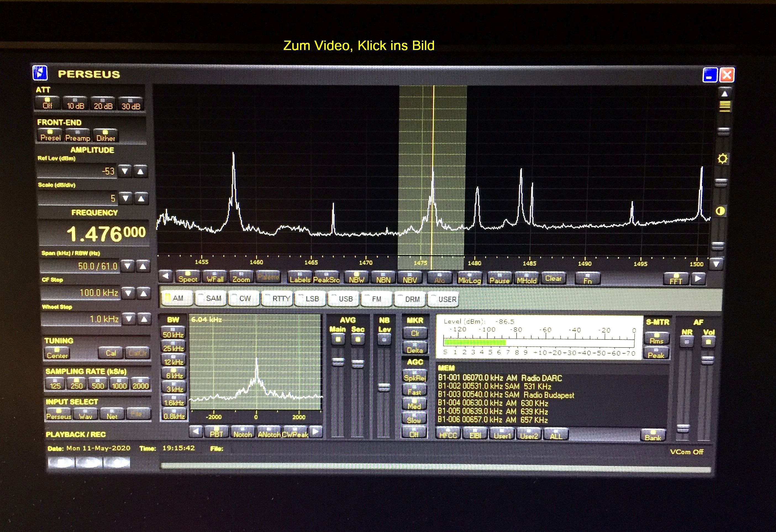Select memory entry Radio Budapest
Screen dimensions: 776x532
[x=506, y=395]
